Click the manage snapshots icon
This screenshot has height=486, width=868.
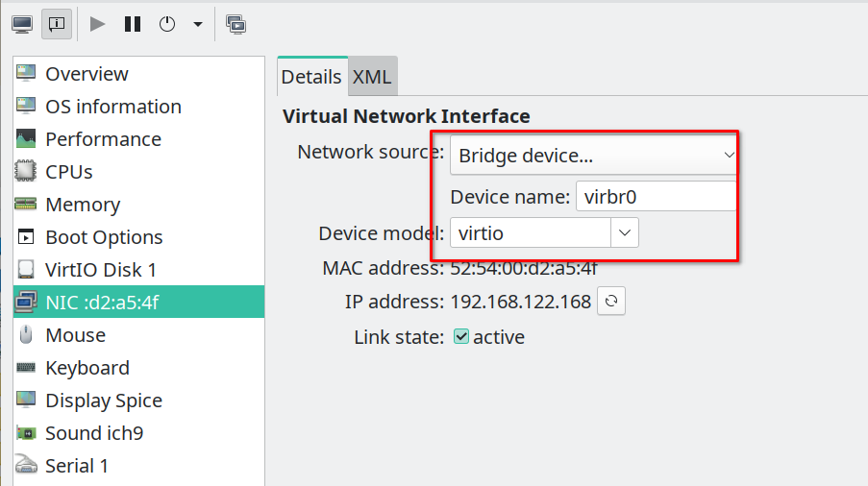(236, 24)
